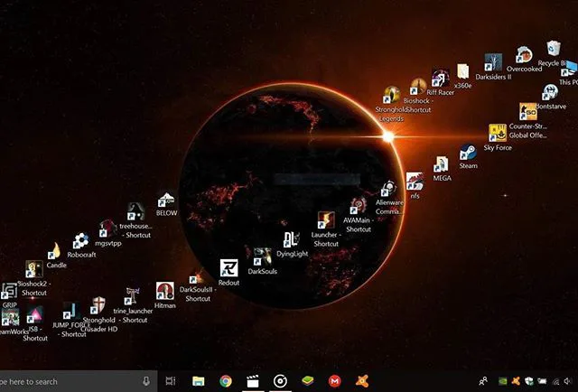Launch the nfs game shortcut
Image resolution: width=578 pixels, height=392 pixels.
[415, 182]
